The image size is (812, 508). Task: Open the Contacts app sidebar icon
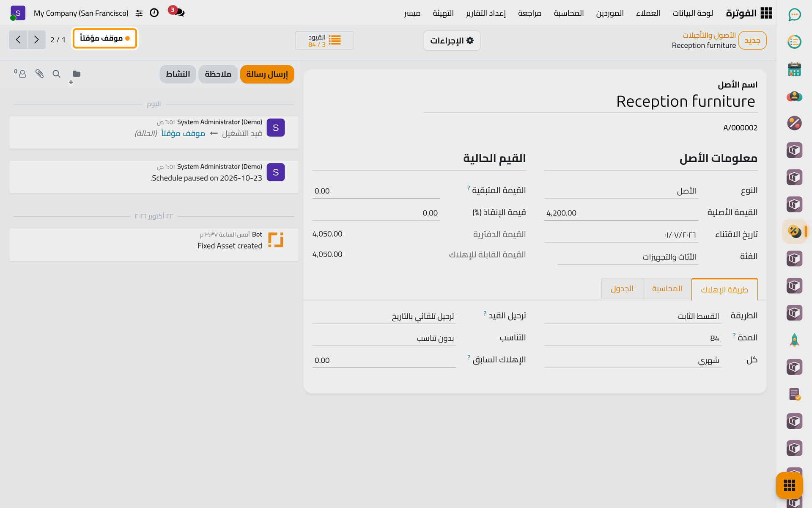pos(794,96)
